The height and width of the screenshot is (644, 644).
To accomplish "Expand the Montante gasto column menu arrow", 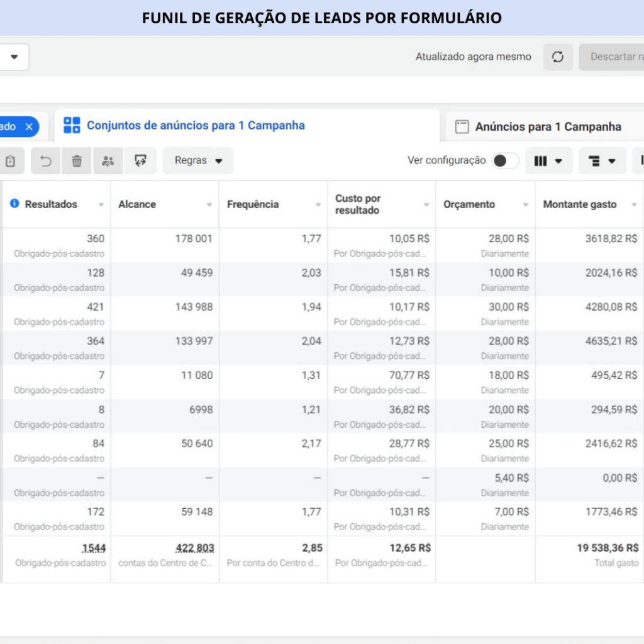I will coord(633,205).
